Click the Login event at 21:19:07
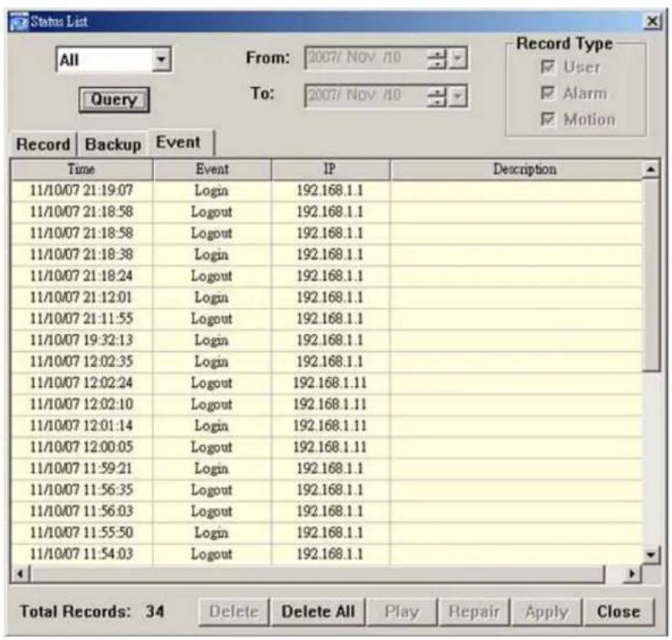The image size is (672, 640). 211,191
